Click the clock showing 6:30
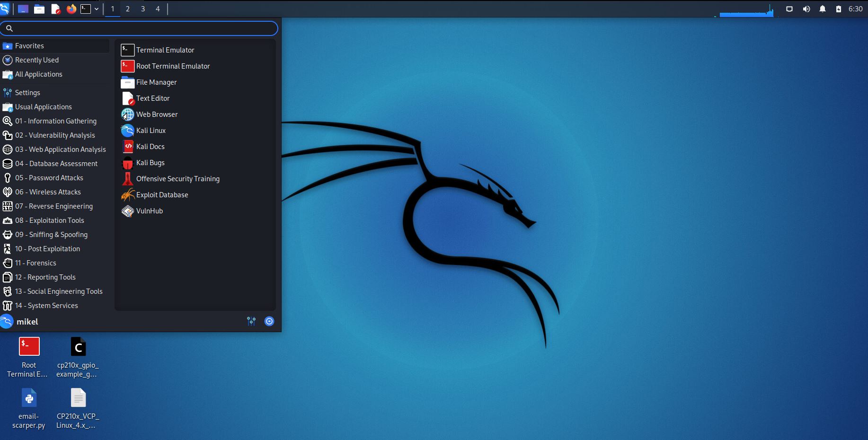Viewport: 868px width, 440px height. (x=856, y=9)
